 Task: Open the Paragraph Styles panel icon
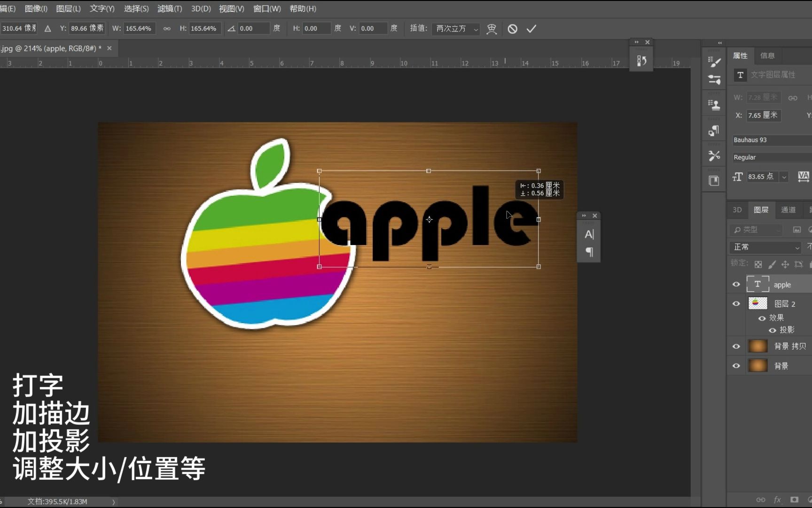pos(714,131)
